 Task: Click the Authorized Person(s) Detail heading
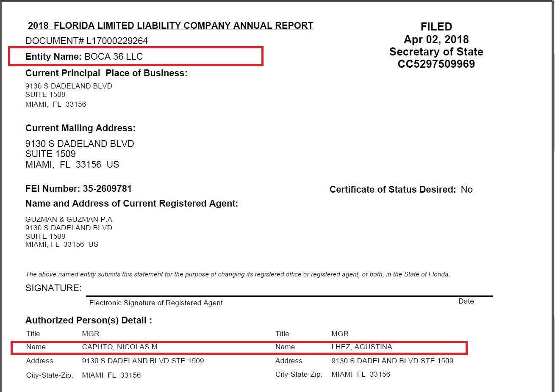(x=89, y=320)
